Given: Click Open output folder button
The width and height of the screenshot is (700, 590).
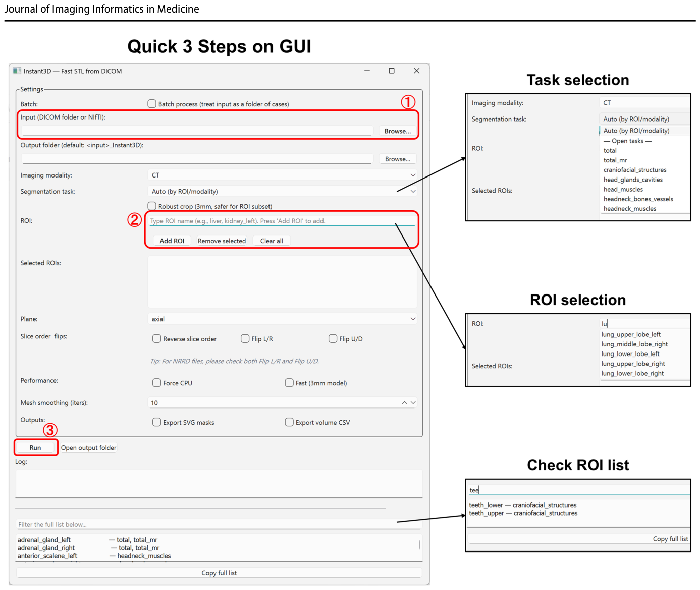Looking at the screenshot, I should pos(88,447).
